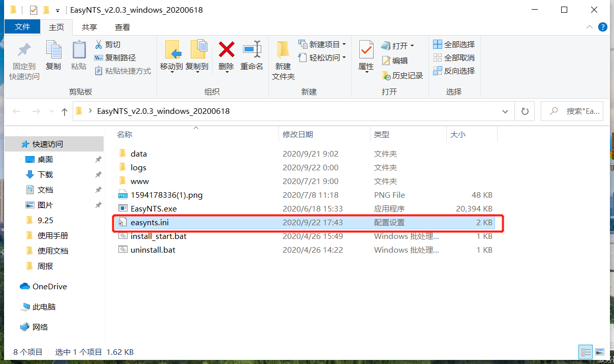This screenshot has height=364, width=614.
Task: Open Pictures (图片) in sidebar
Action: coord(45,205)
